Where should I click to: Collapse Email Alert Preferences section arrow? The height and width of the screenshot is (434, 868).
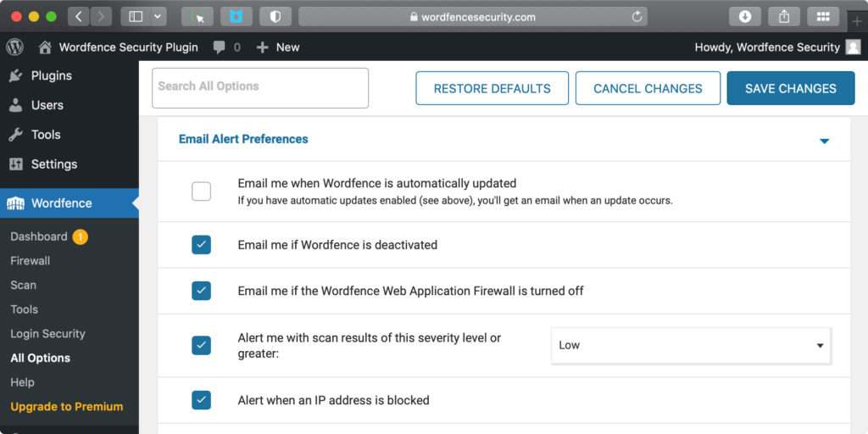coord(824,142)
